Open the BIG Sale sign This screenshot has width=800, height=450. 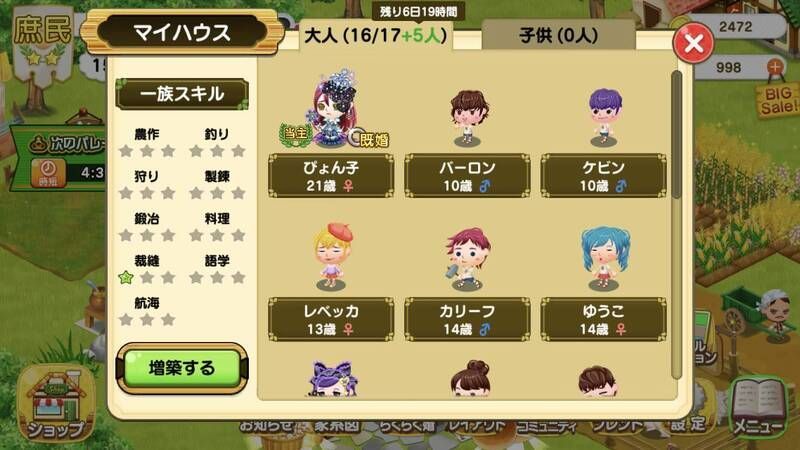778,100
